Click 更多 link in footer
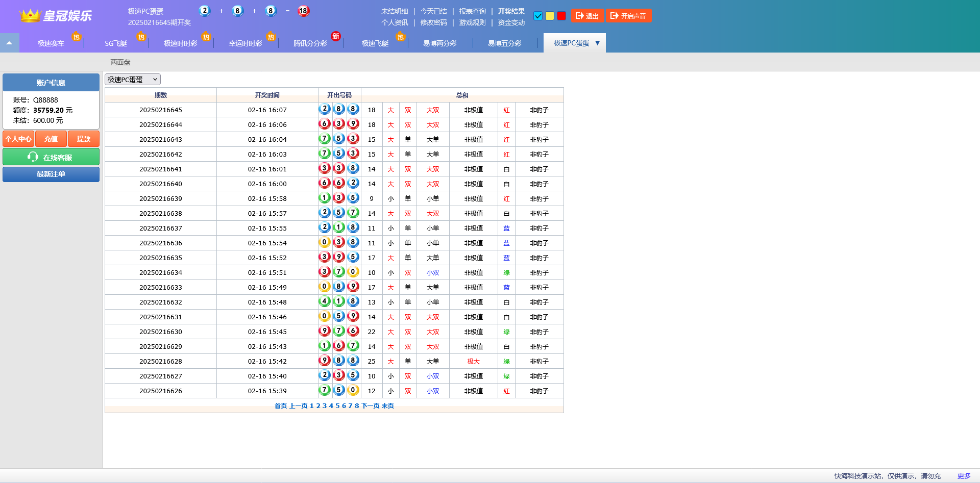 click(964, 476)
